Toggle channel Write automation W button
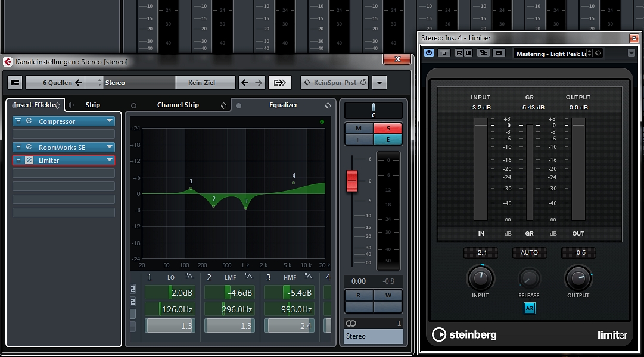Screen dimensions: 644x357 pyautogui.click(x=388, y=295)
